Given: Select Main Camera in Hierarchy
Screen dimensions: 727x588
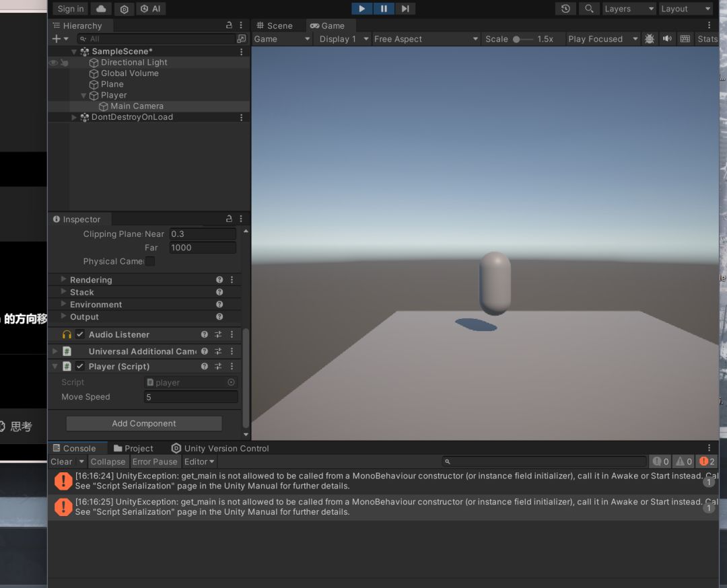Looking at the screenshot, I should (137, 106).
